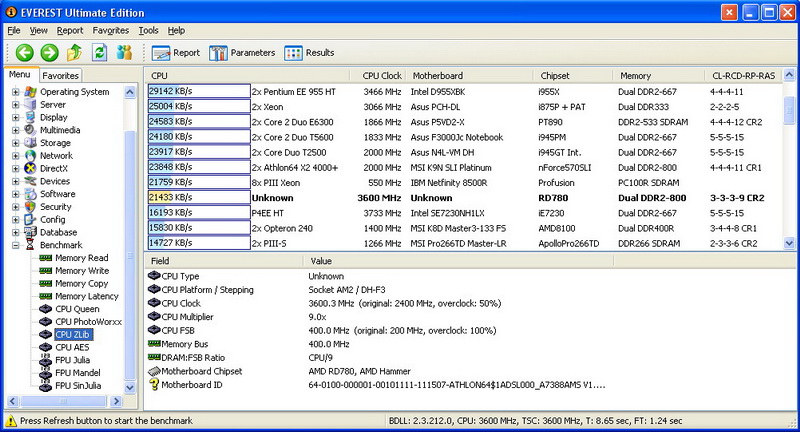Open the Report toolbar button
The width and height of the screenshot is (800, 432).
click(176, 53)
